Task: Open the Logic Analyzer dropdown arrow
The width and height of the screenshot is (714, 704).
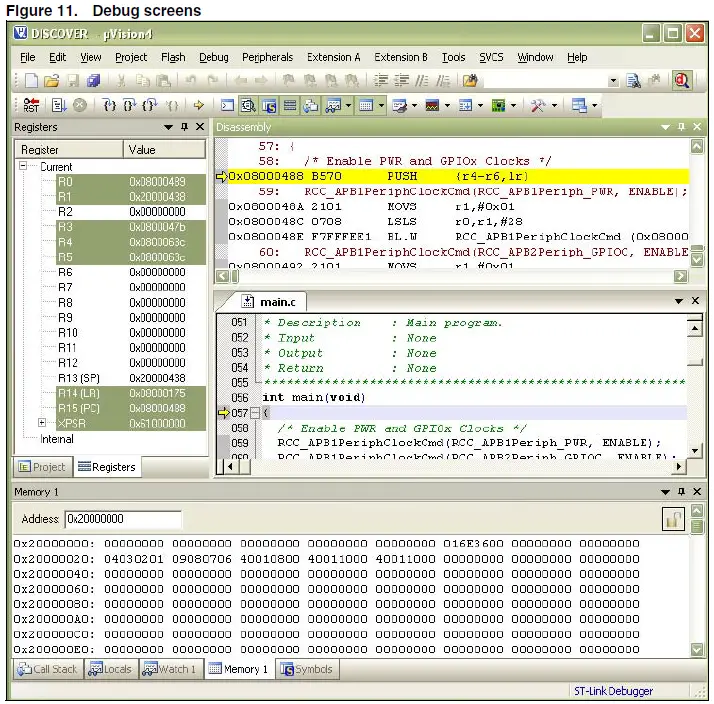Action: (x=447, y=105)
